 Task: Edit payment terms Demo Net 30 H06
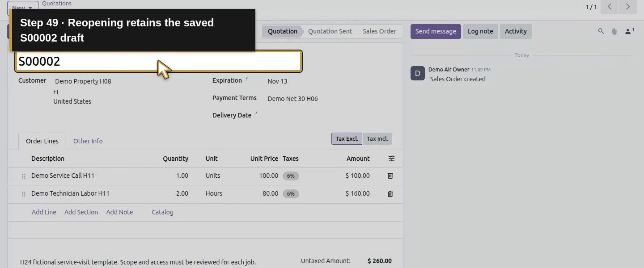point(292,99)
